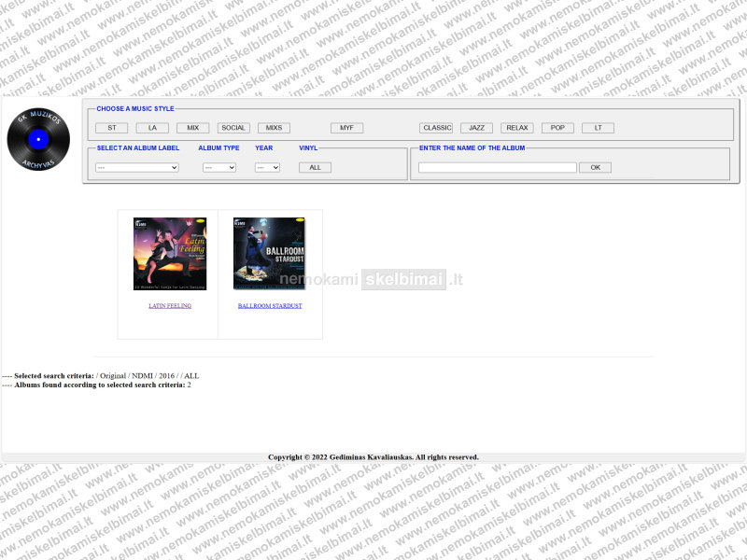
Task: Click the 'VINYL' label
Action: [x=308, y=148]
